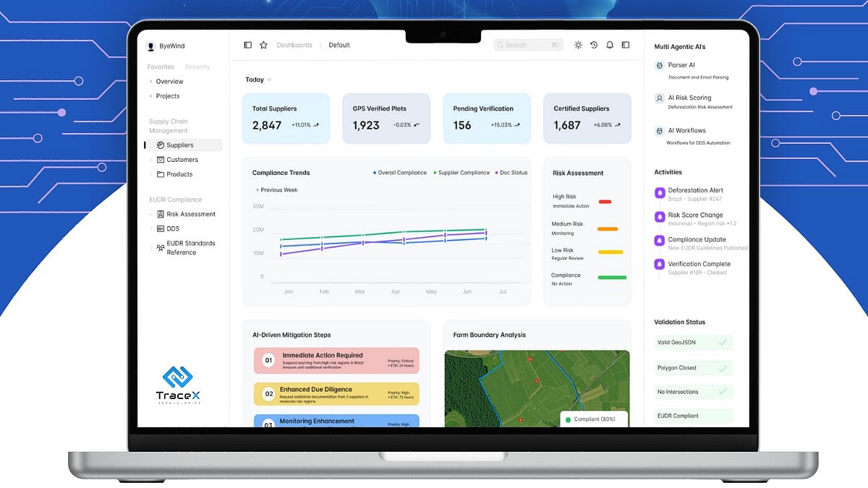Screen dimensions: 868x488
Task: Open the Immediate Action Required step
Action: [x=336, y=360]
